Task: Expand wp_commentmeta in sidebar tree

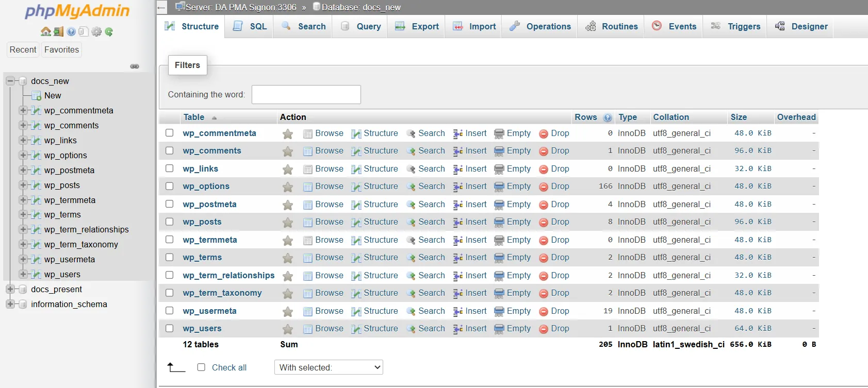Action: click(23, 110)
